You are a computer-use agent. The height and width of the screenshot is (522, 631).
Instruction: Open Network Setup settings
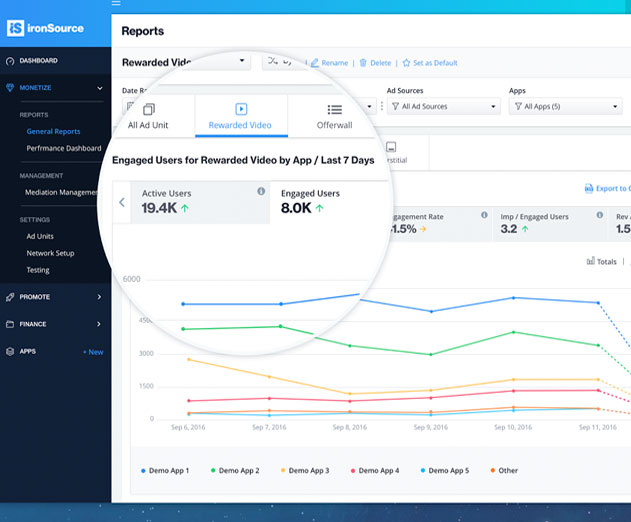(50, 253)
